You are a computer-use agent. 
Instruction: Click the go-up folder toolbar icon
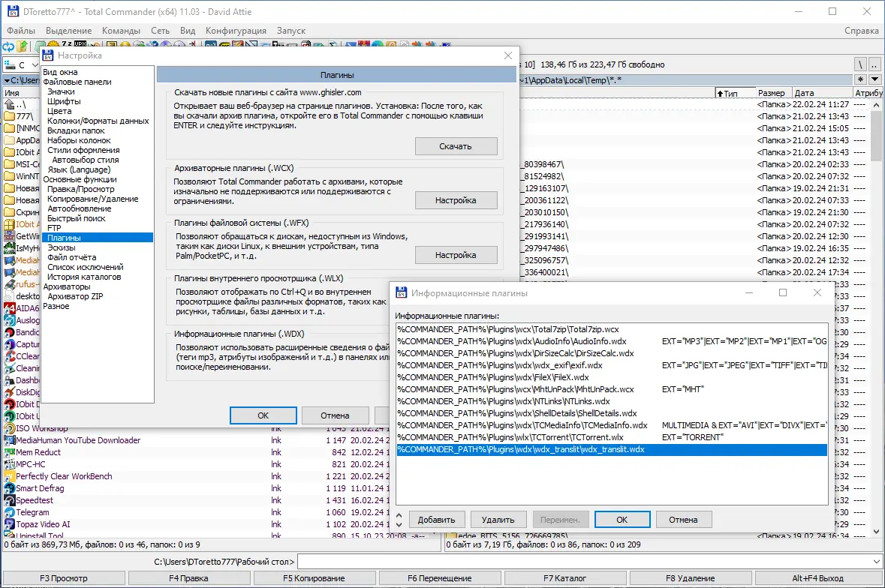click(x=22, y=46)
